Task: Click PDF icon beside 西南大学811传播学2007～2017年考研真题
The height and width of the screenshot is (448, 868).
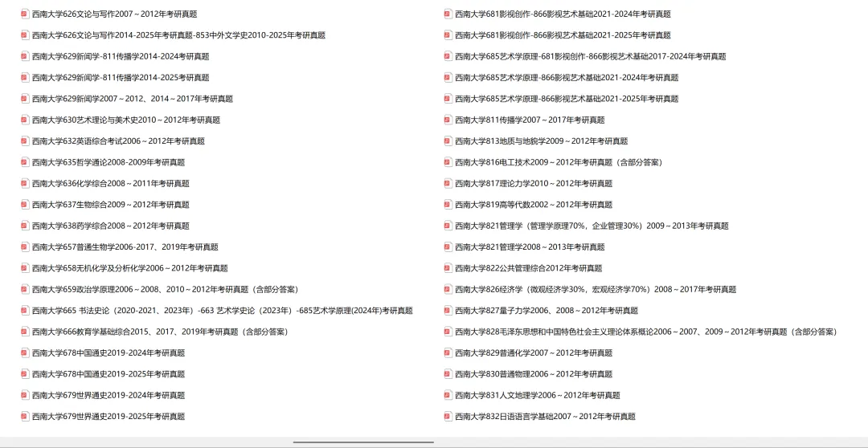Action: click(448, 120)
